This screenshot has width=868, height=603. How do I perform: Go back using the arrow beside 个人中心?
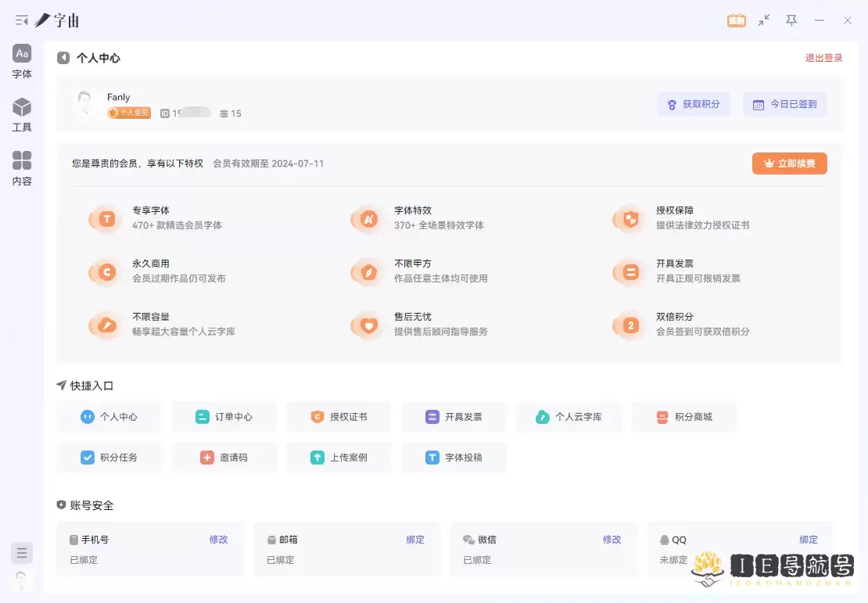63,58
